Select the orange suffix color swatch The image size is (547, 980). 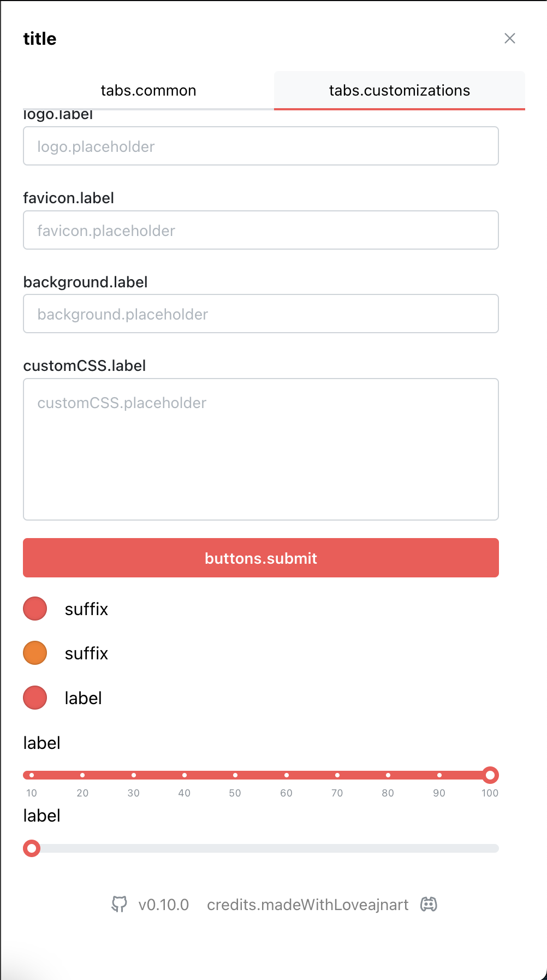pyautogui.click(x=34, y=652)
